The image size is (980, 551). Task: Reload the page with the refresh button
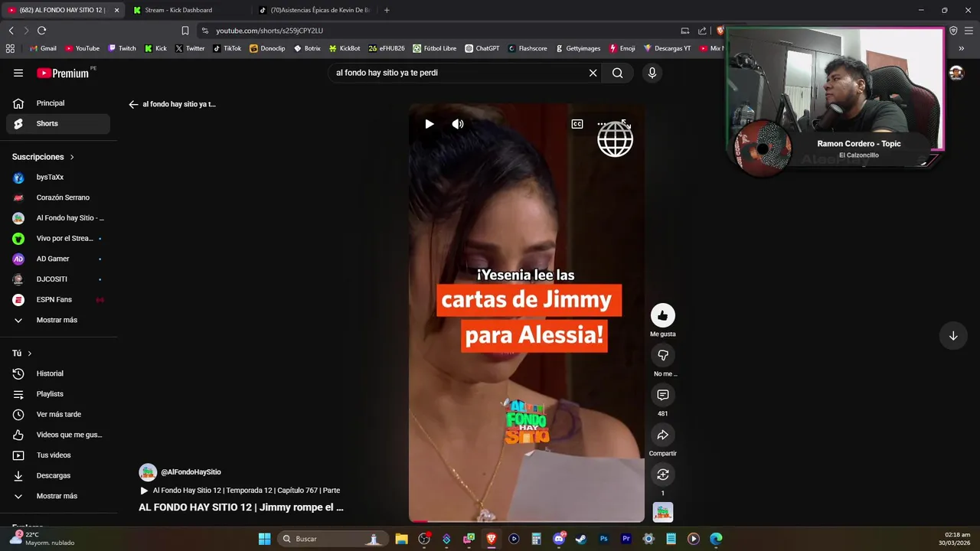[x=41, y=31]
